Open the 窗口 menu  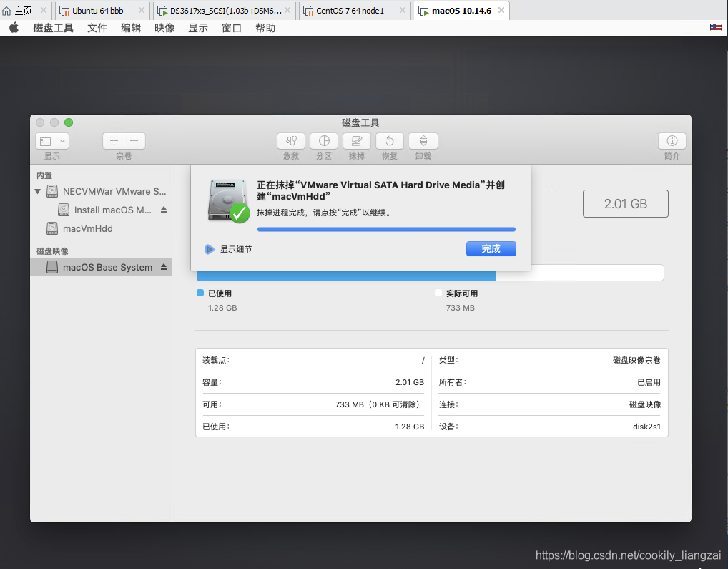232,28
